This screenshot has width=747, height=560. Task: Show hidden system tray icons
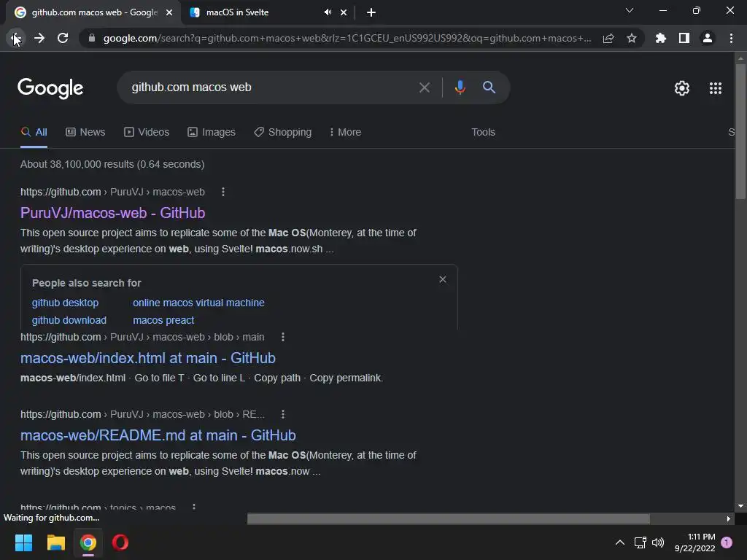(x=620, y=542)
